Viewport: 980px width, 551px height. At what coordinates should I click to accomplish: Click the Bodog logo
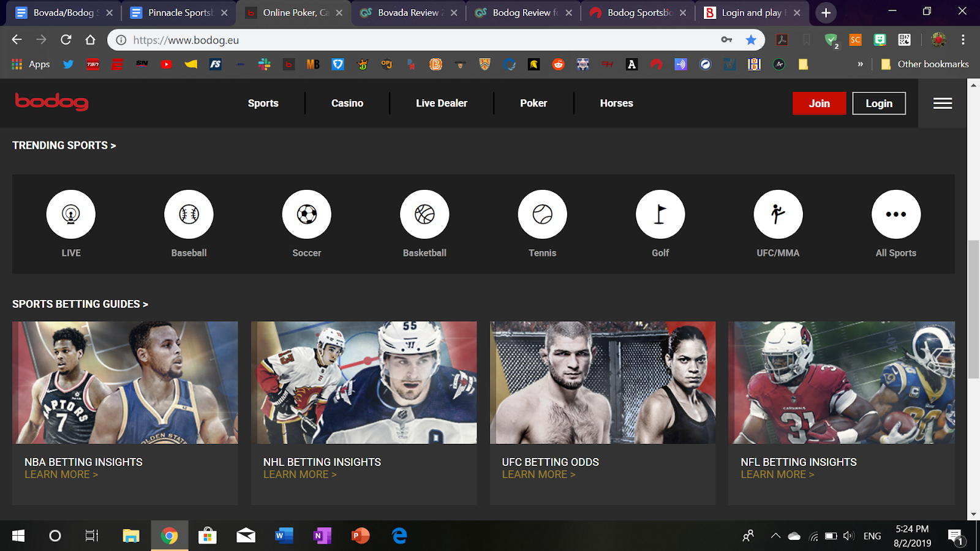point(52,102)
